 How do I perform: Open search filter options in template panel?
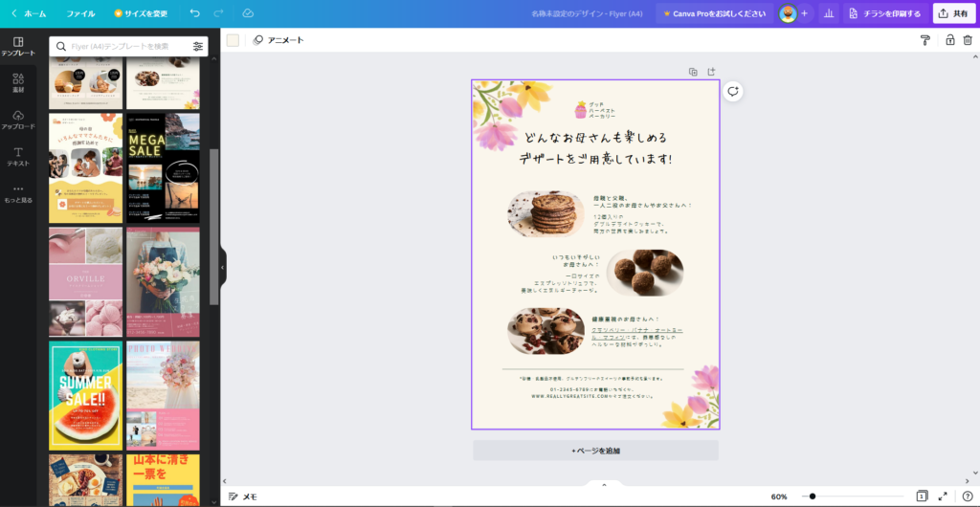[x=198, y=46]
